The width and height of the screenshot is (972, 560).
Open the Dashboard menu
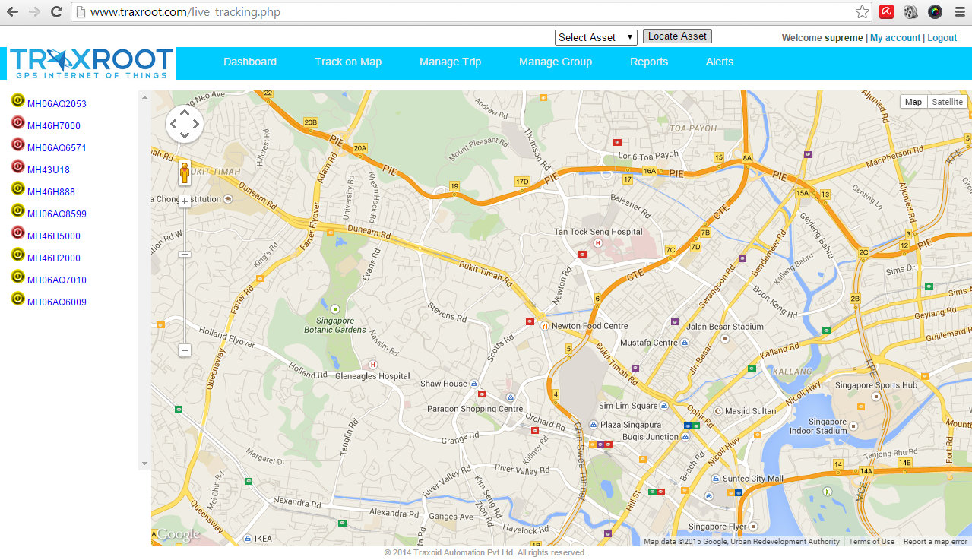(250, 62)
